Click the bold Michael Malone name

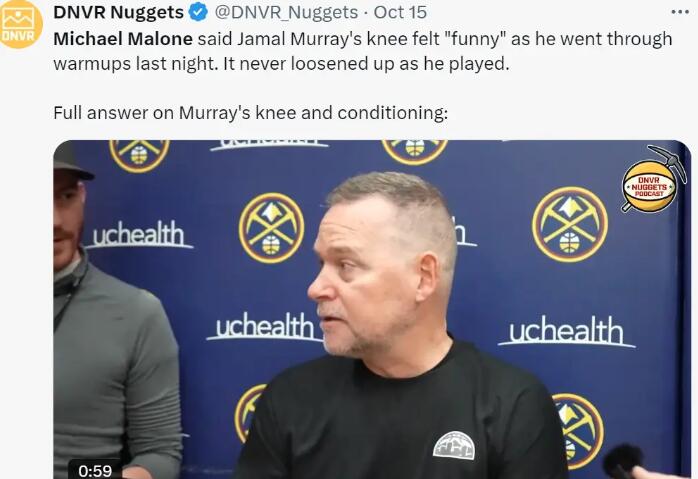(123, 39)
